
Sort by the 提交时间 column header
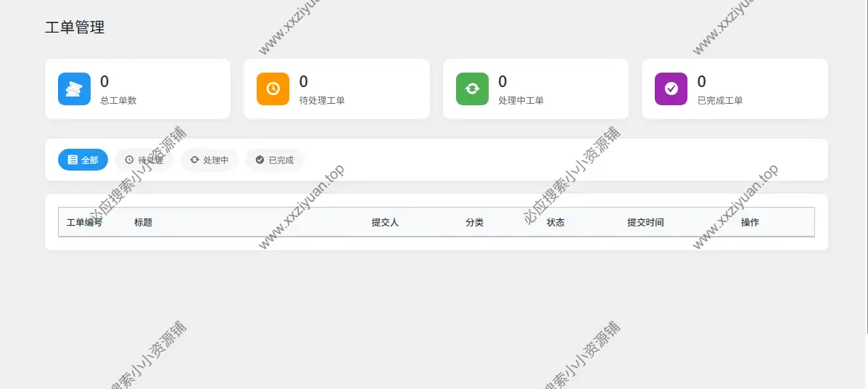pyautogui.click(x=645, y=222)
